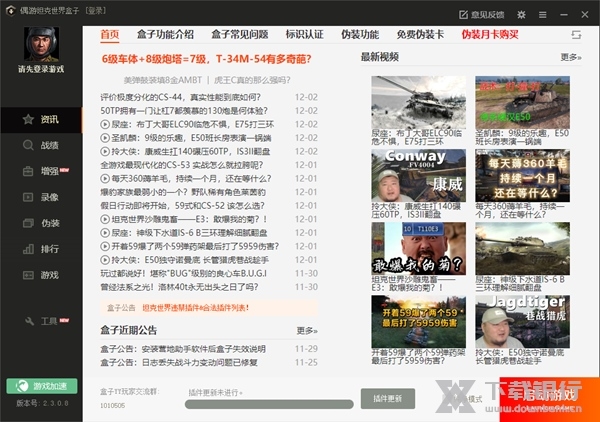
Task: Click the plugin update progress bar
Action: point(269,404)
